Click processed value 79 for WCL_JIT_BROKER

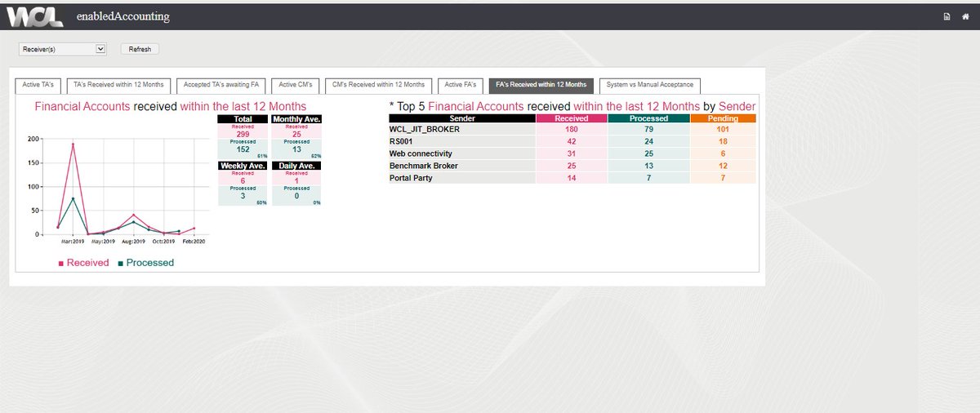point(649,129)
